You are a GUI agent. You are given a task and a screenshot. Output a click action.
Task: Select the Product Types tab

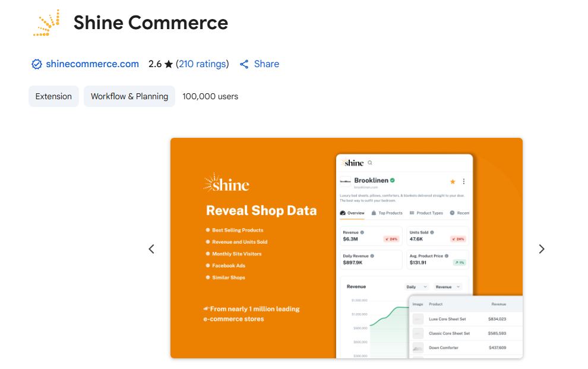426,213
